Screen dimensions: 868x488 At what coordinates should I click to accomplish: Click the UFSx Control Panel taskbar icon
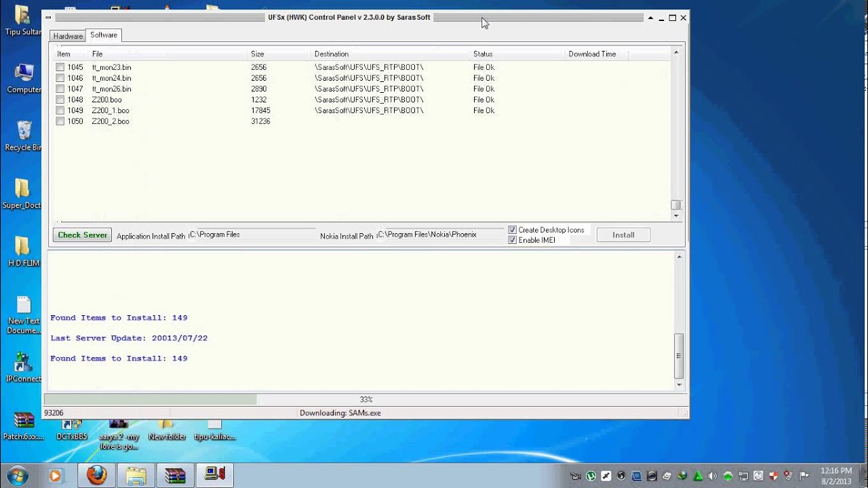[x=214, y=475]
